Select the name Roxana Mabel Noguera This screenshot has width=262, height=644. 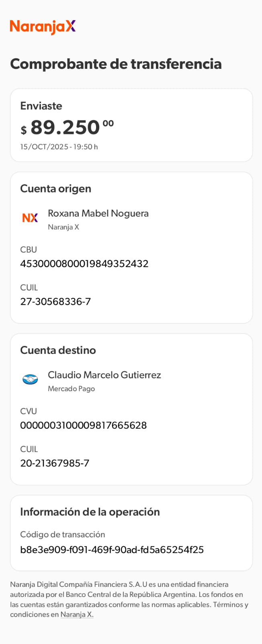pyautogui.click(x=98, y=213)
